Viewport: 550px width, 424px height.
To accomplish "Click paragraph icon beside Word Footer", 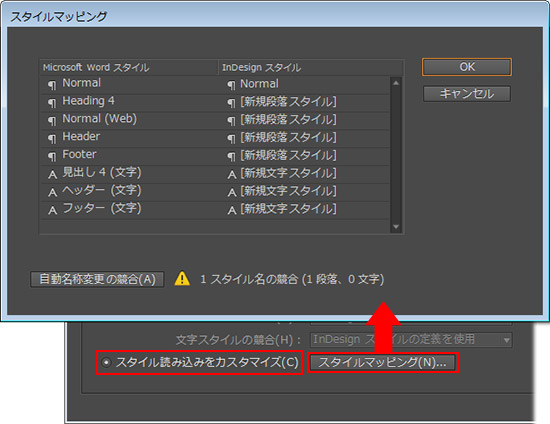I will pyautogui.click(x=52, y=156).
